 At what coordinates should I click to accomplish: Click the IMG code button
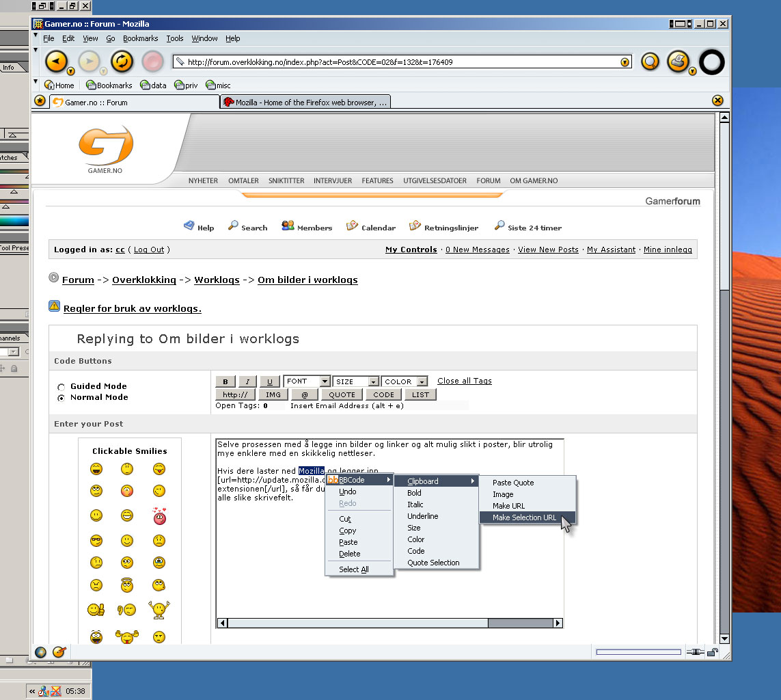click(273, 394)
